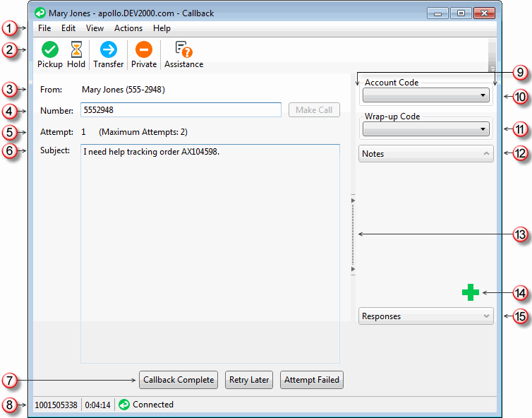This screenshot has height=418, width=532.
Task: Click the Retry Later button
Action: (249, 380)
